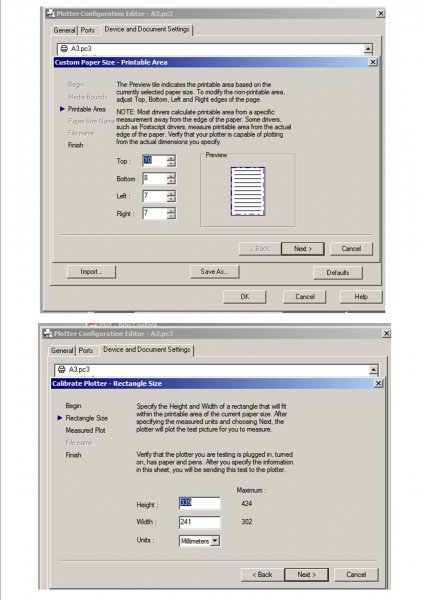The image size is (424, 600).
Task: Open General tab in lower editor window
Action: [x=62, y=351]
